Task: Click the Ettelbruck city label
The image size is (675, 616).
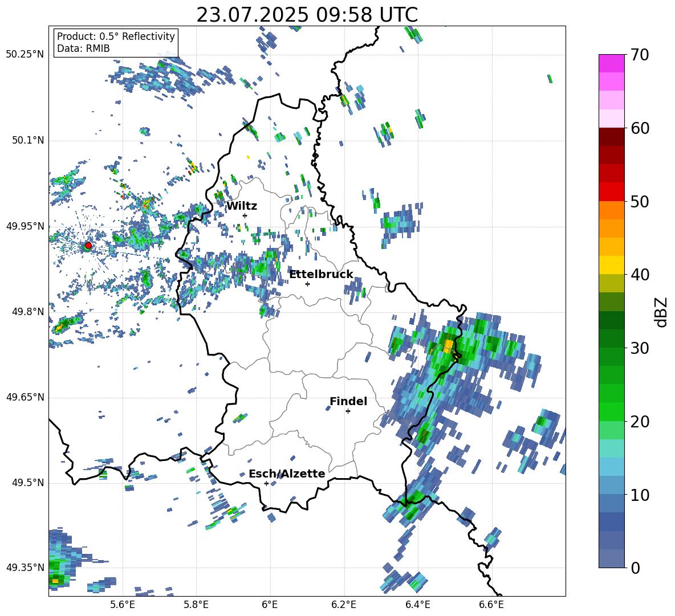Action: coord(321,274)
